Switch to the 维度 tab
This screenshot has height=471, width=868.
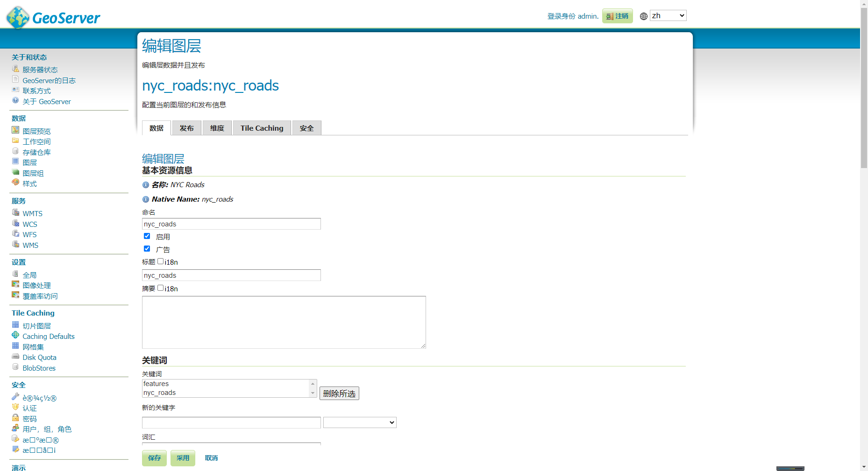217,128
